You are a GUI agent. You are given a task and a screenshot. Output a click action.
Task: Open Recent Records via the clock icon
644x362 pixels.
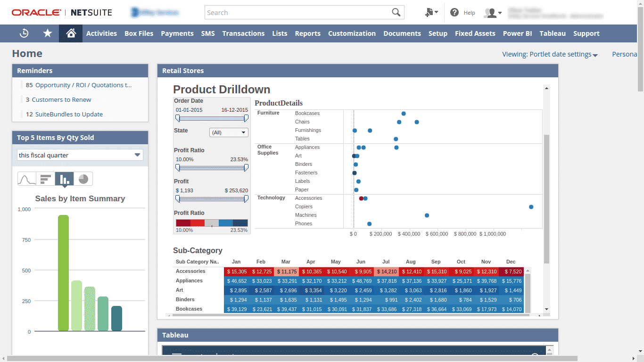coord(24,33)
